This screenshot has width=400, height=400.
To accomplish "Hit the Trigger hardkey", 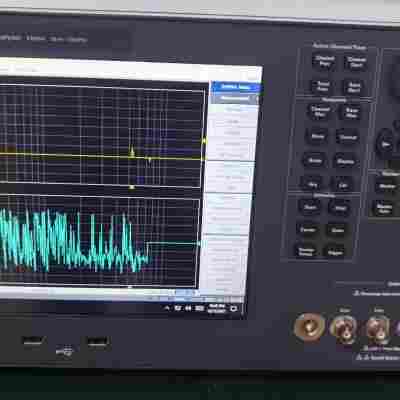I will click(x=335, y=253).
